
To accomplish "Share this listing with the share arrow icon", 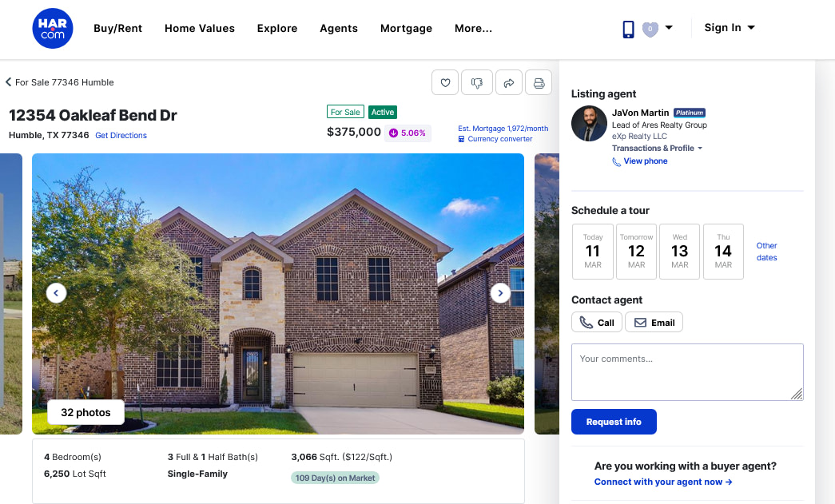I will (508, 82).
